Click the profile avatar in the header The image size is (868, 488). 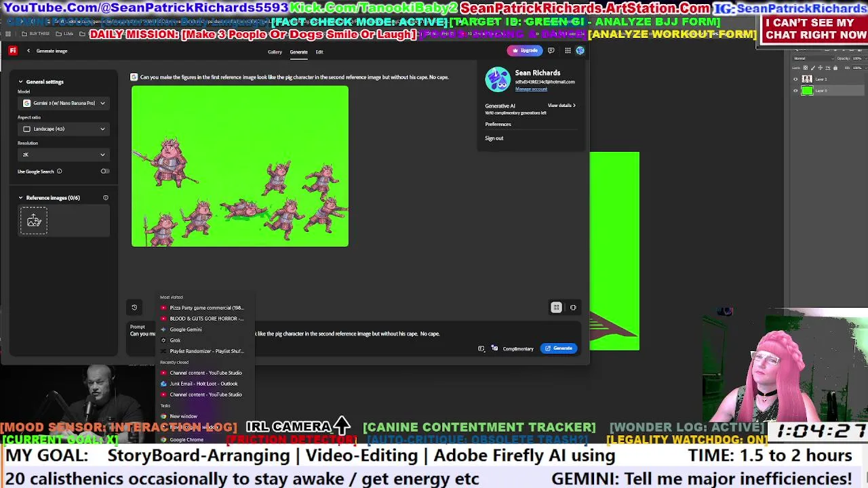point(580,50)
